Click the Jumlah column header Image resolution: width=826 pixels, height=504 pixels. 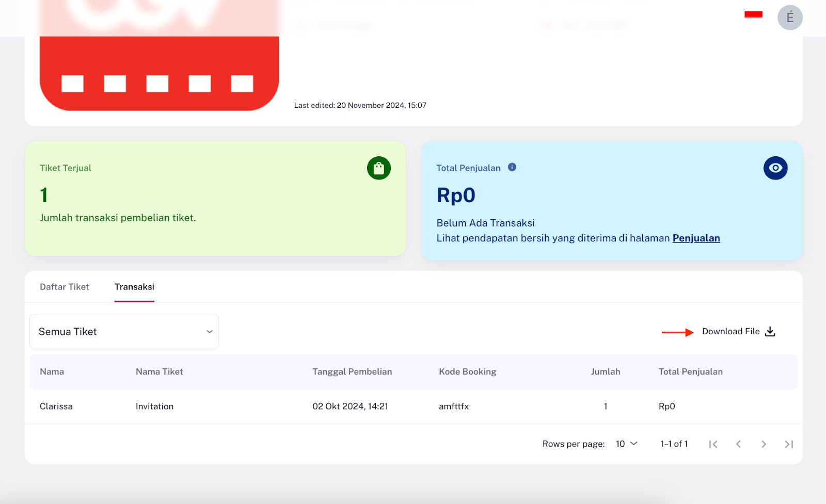pyautogui.click(x=606, y=372)
